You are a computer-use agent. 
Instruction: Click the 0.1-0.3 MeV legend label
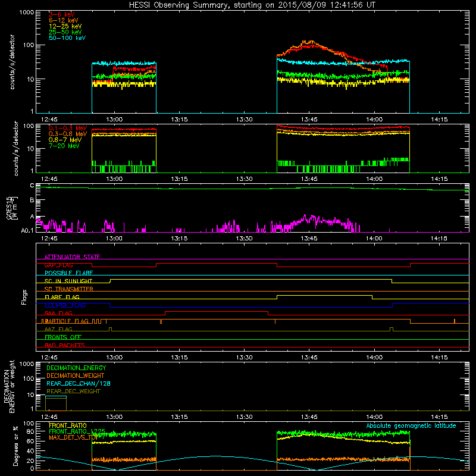(x=68, y=128)
